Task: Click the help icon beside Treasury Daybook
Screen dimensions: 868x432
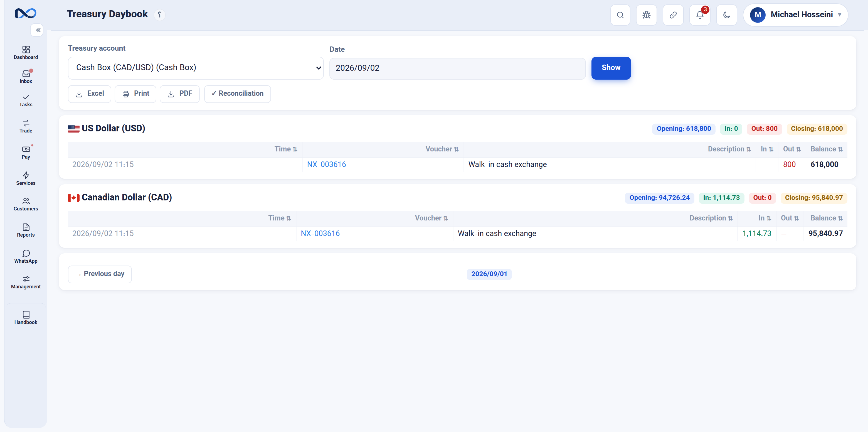Action: pyautogui.click(x=159, y=14)
